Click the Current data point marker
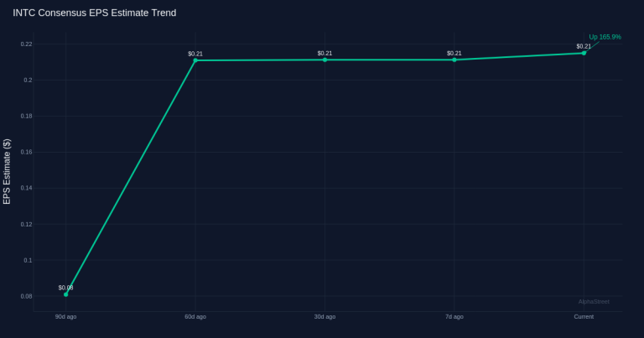The width and height of the screenshot is (644, 338). [584, 53]
